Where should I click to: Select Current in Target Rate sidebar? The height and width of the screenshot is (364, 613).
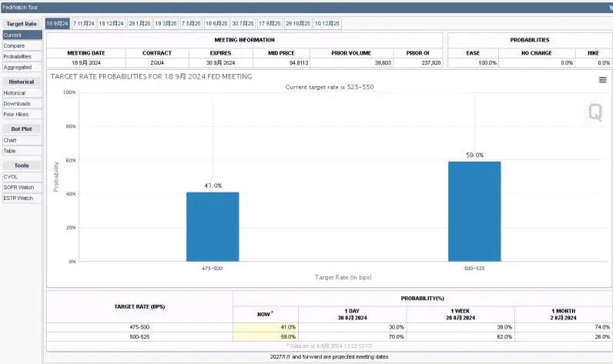(22, 35)
